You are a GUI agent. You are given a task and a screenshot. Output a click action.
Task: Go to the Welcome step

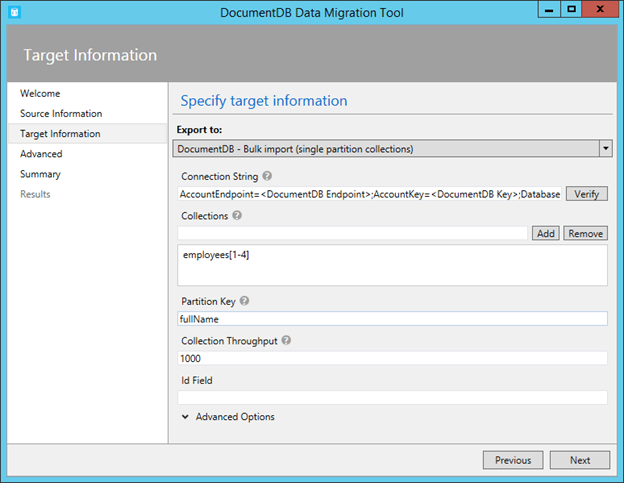tap(40, 94)
